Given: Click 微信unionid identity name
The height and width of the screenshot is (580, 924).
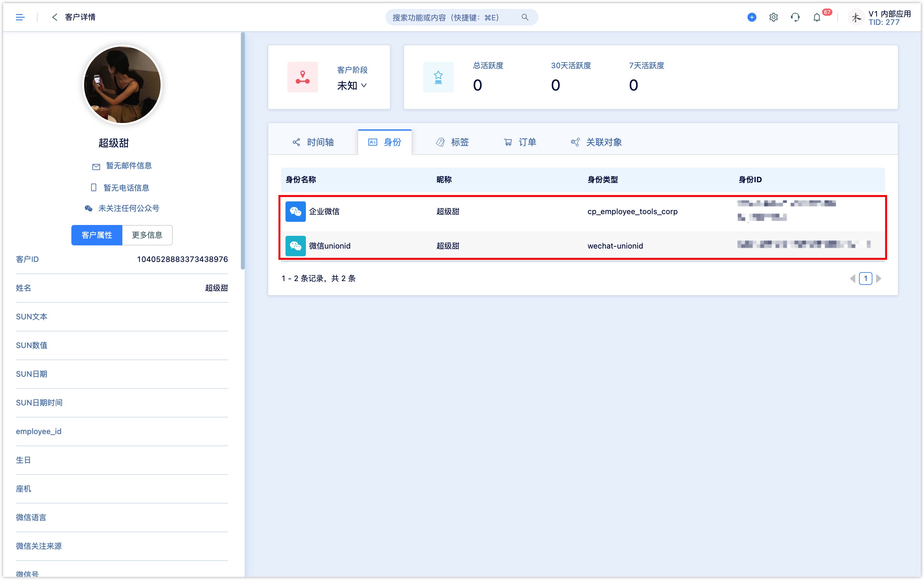Looking at the screenshot, I should coord(329,245).
